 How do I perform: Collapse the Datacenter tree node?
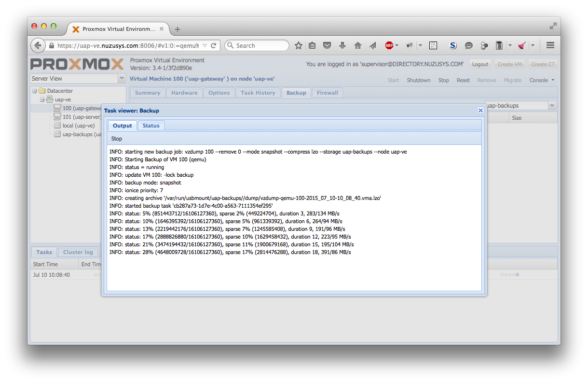point(34,90)
